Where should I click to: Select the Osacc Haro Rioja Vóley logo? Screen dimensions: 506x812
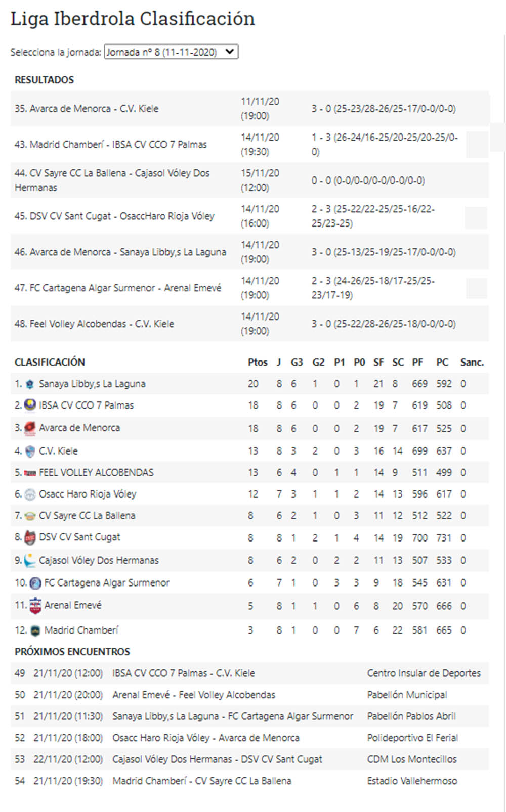[30, 494]
